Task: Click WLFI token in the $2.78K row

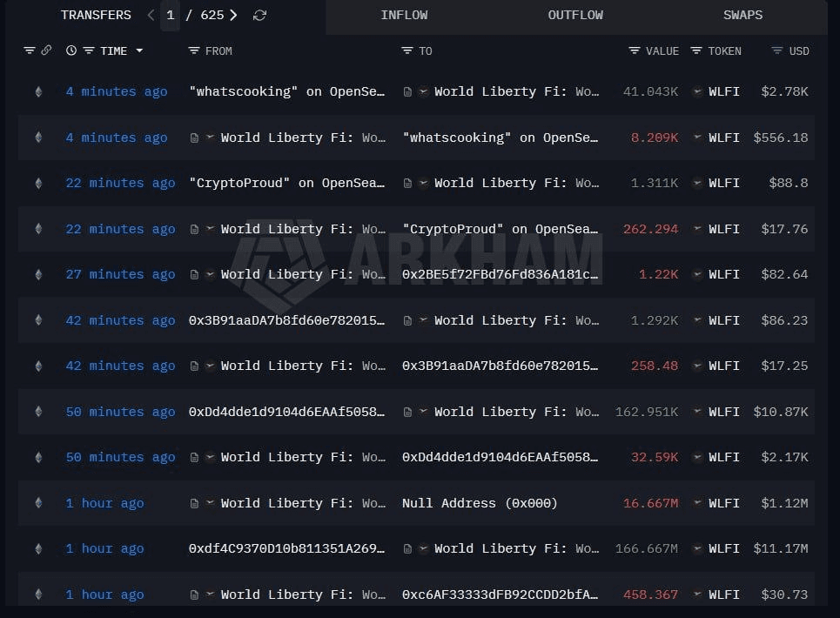Action: click(x=723, y=91)
